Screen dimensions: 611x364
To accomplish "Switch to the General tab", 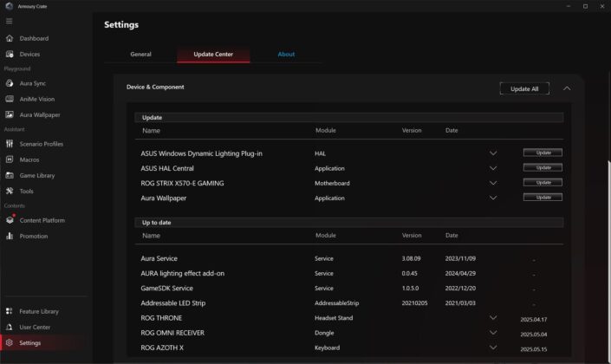I will pos(140,55).
